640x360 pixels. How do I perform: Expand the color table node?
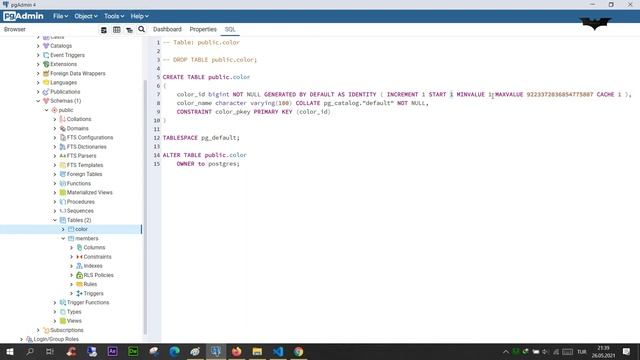coord(63,229)
